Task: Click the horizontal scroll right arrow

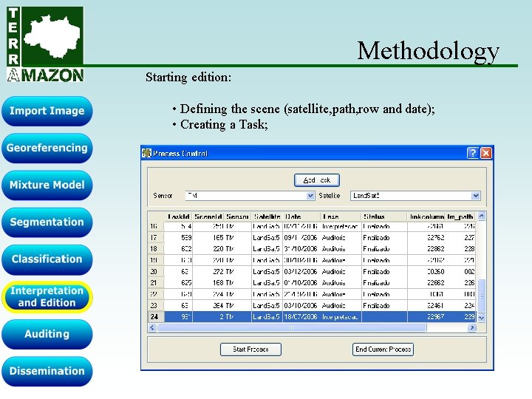Action: point(471,328)
